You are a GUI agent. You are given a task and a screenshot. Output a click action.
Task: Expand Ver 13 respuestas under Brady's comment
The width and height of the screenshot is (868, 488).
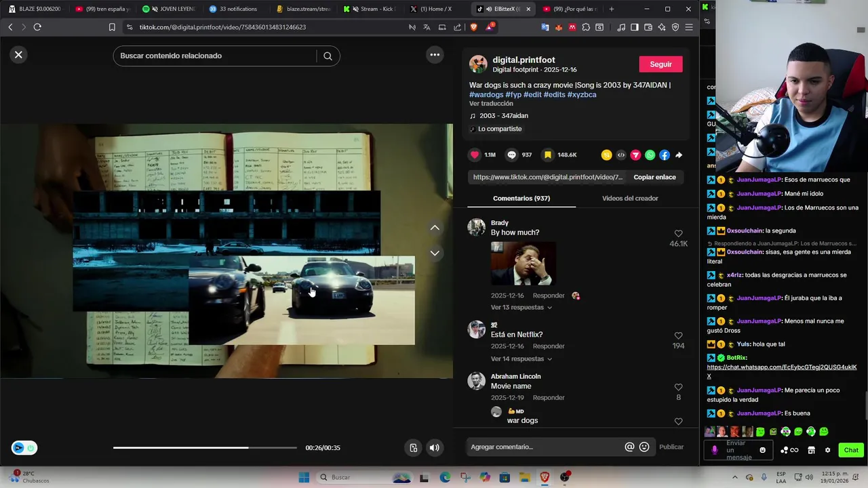[521, 307]
